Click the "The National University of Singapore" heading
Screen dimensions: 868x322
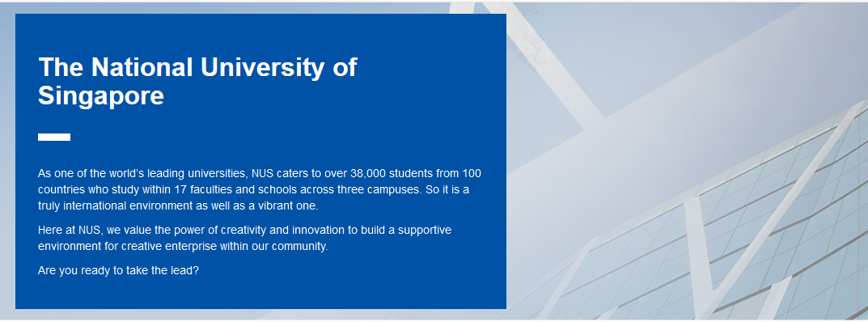click(197, 82)
